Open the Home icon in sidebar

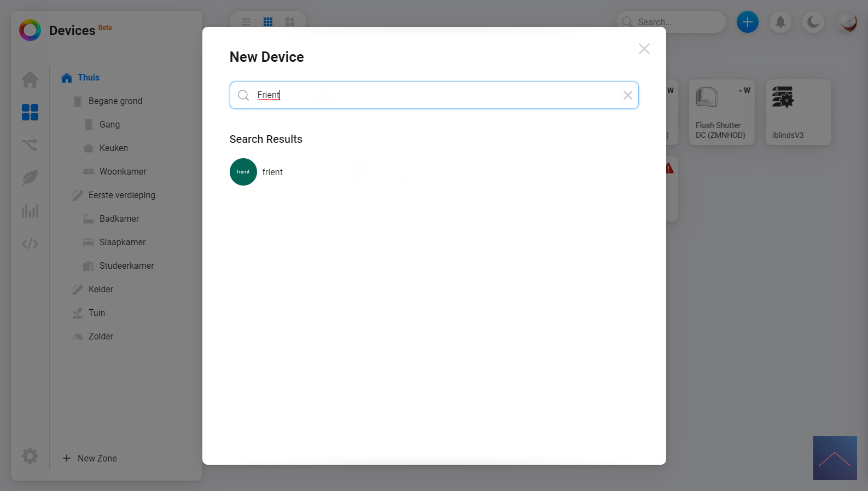[x=30, y=80]
